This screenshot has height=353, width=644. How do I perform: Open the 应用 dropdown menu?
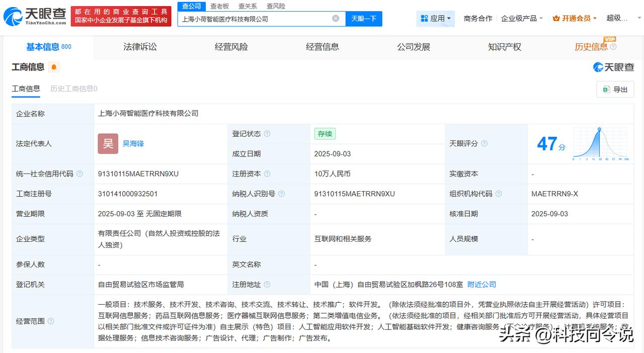(436, 19)
